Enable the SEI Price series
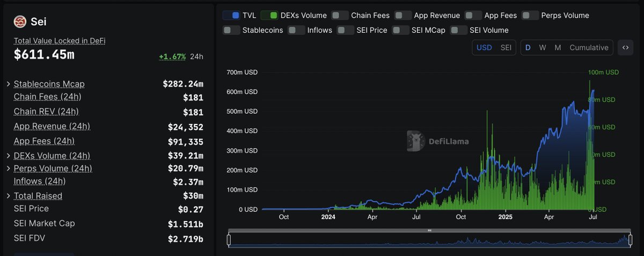The height and width of the screenshot is (256, 644). (346, 30)
